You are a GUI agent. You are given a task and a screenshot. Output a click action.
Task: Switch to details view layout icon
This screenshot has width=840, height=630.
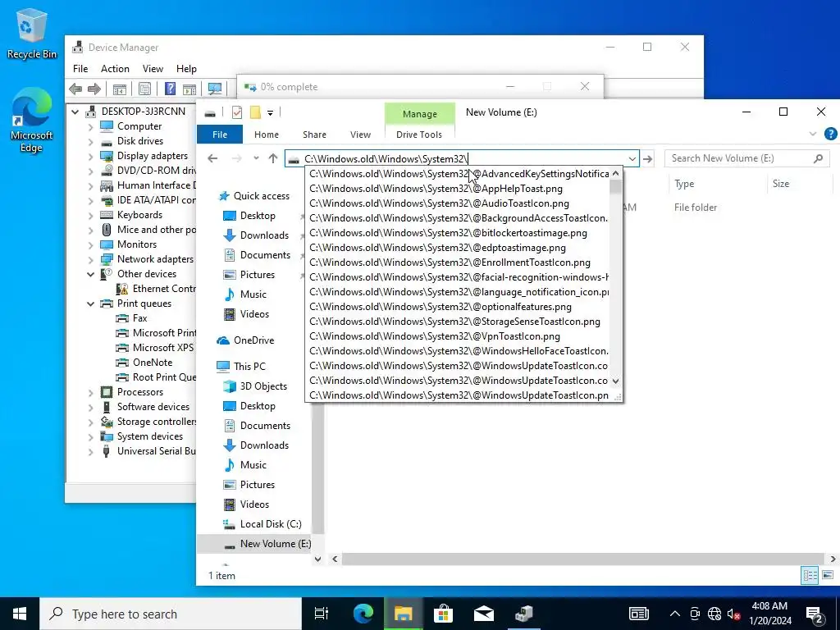coord(810,575)
